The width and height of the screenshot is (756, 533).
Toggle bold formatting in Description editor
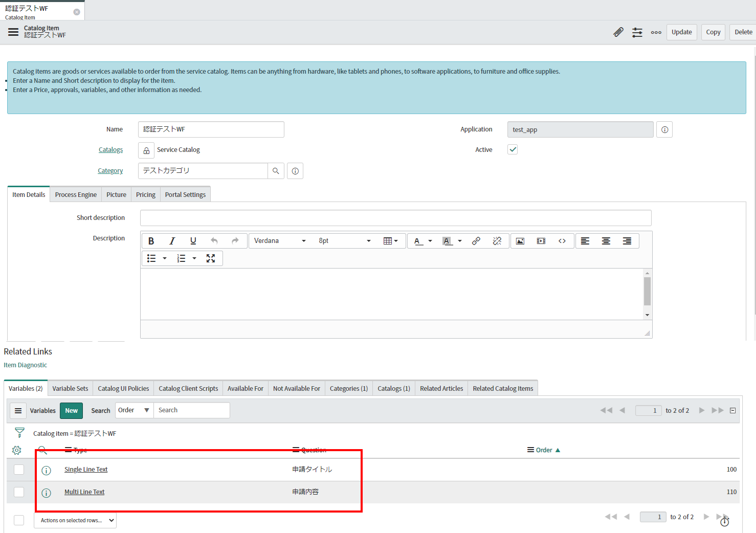coord(151,241)
